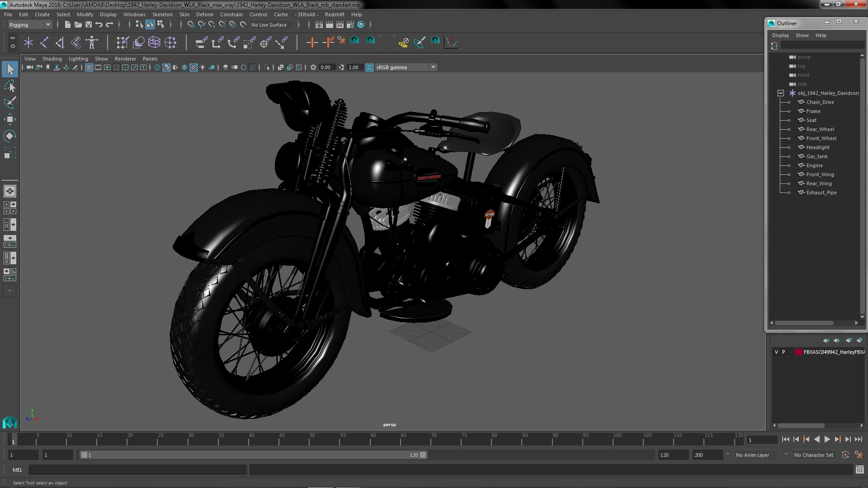
Task: Click the Aim Constraint shelf icon
Action: (265, 42)
